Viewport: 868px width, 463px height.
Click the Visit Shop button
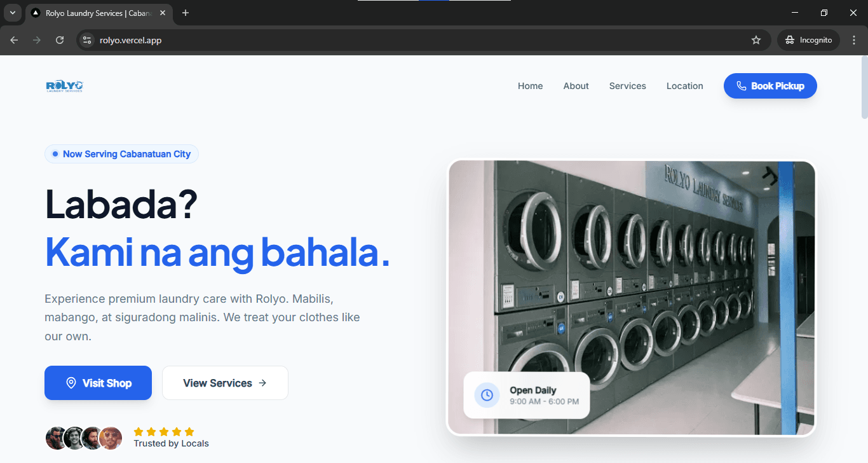click(x=98, y=383)
